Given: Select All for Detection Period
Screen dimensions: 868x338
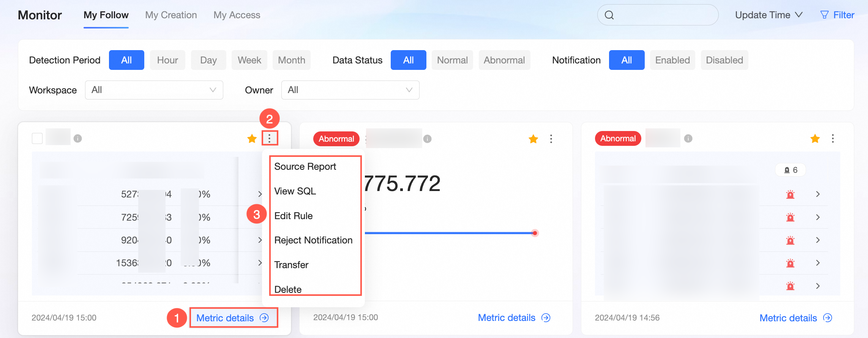Looking at the screenshot, I should (126, 60).
